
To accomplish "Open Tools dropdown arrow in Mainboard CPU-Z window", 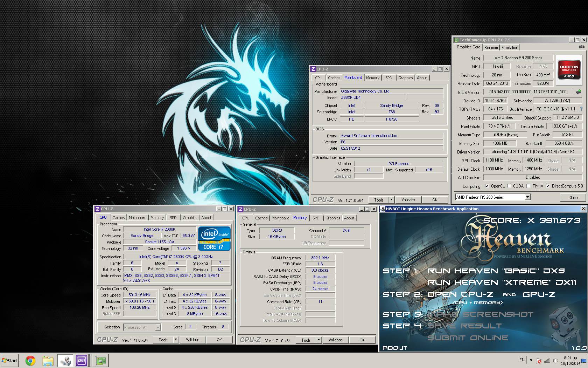I will click(x=392, y=200).
